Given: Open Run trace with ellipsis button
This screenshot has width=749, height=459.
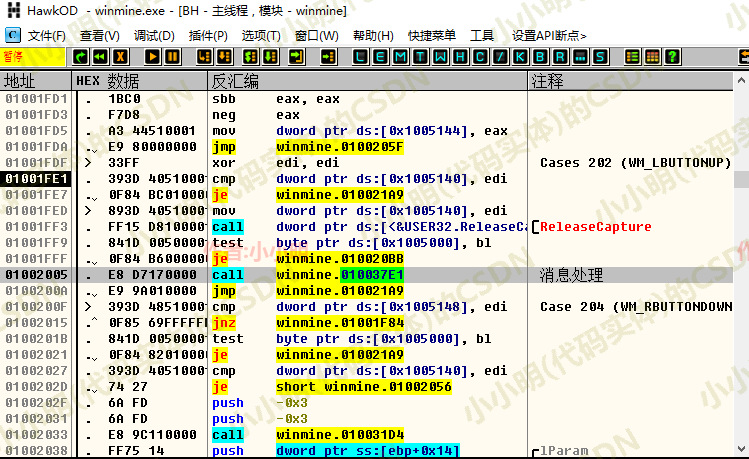Looking at the screenshot, I should [x=580, y=57].
